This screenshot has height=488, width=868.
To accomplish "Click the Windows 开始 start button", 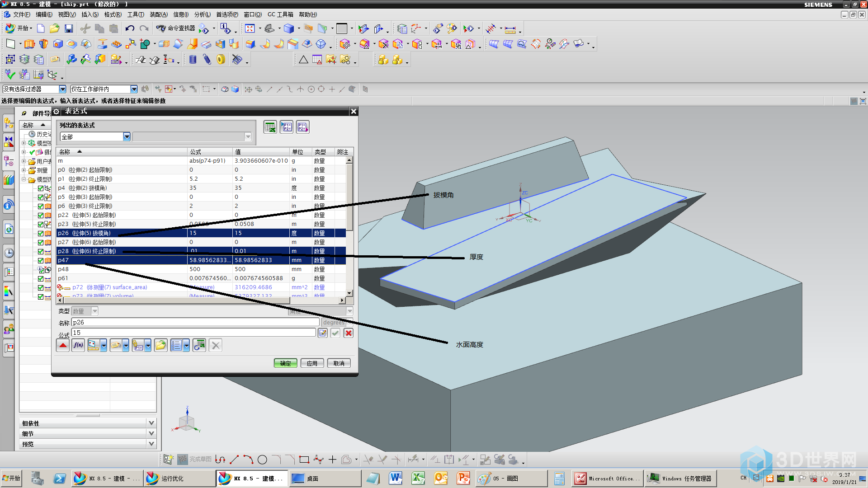I will [12, 478].
